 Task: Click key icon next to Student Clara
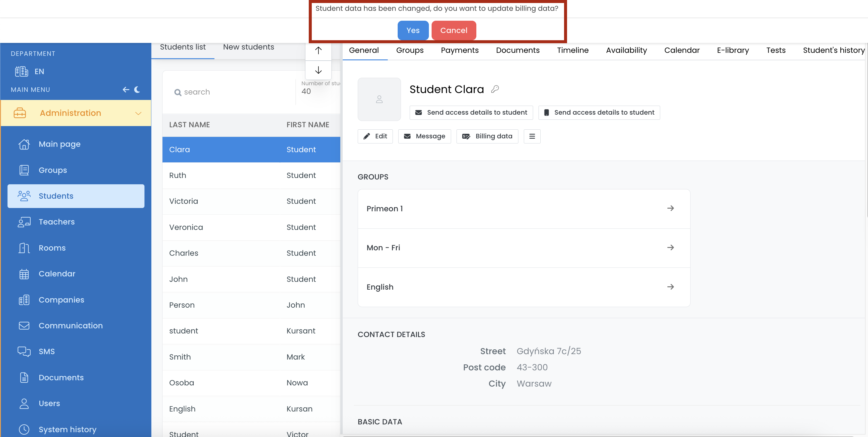coord(495,89)
